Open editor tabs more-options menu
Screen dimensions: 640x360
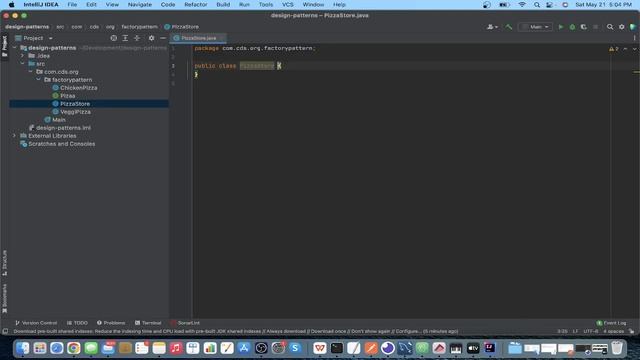634,38
